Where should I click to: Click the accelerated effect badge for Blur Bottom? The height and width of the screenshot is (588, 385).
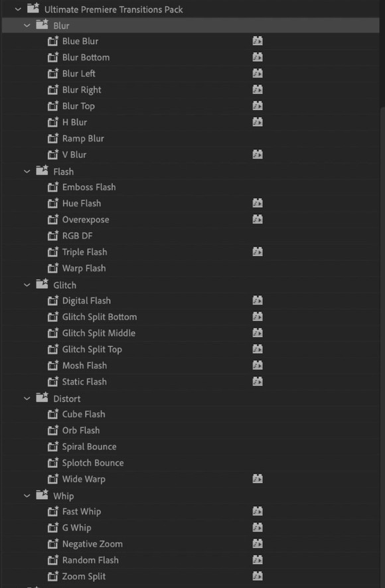(x=258, y=57)
